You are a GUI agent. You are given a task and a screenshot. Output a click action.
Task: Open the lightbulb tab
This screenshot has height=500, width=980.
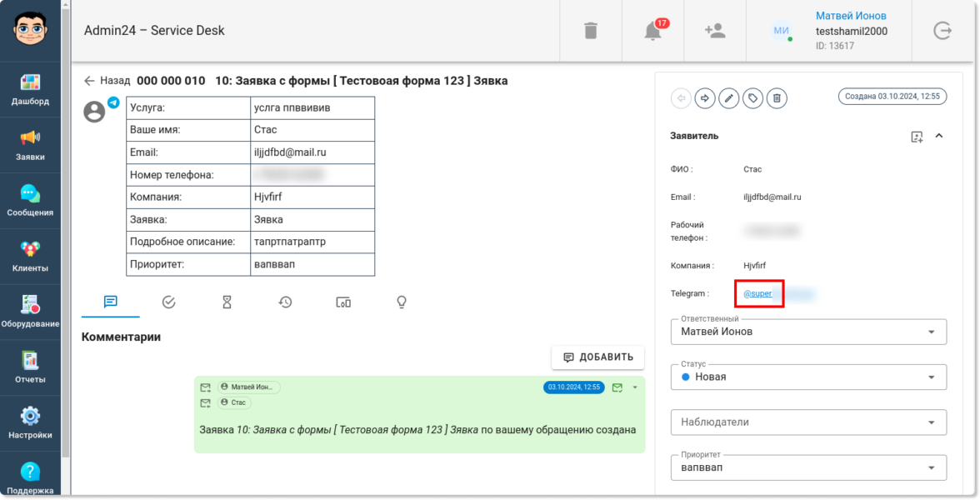click(x=401, y=302)
